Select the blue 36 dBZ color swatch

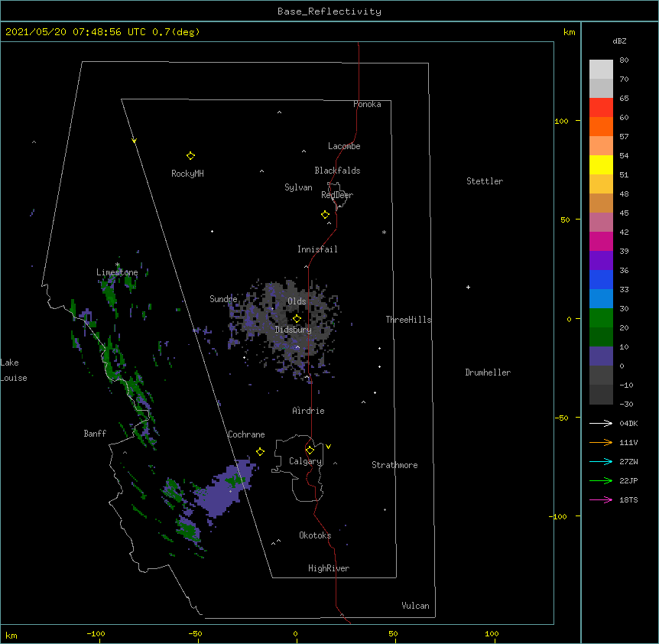pos(601,279)
